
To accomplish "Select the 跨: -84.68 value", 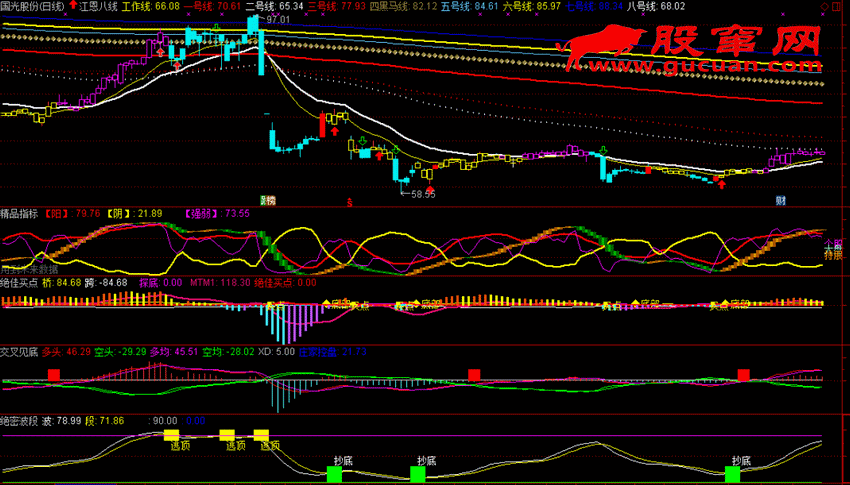I will click(x=106, y=283).
